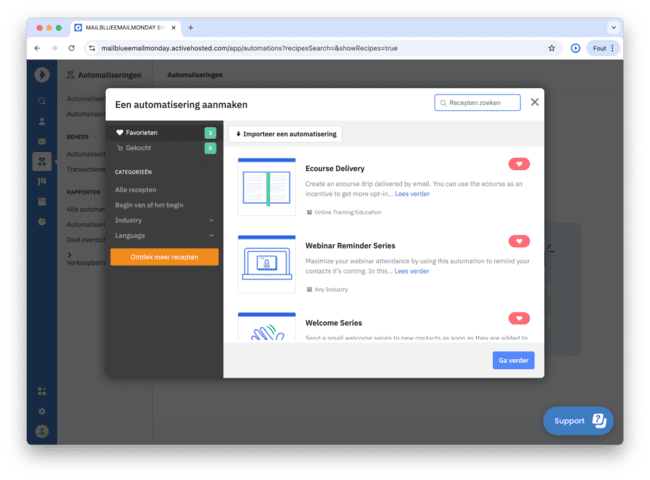Click Lees verder for Webinar Reminder Series
The width and height of the screenshot is (650, 480).
click(x=412, y=271)
